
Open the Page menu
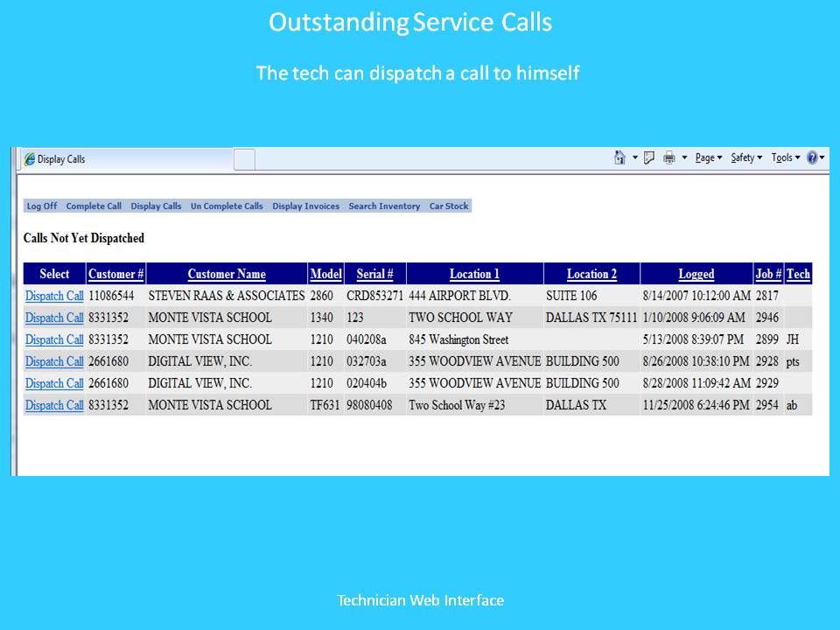click(x=709, y=157)
